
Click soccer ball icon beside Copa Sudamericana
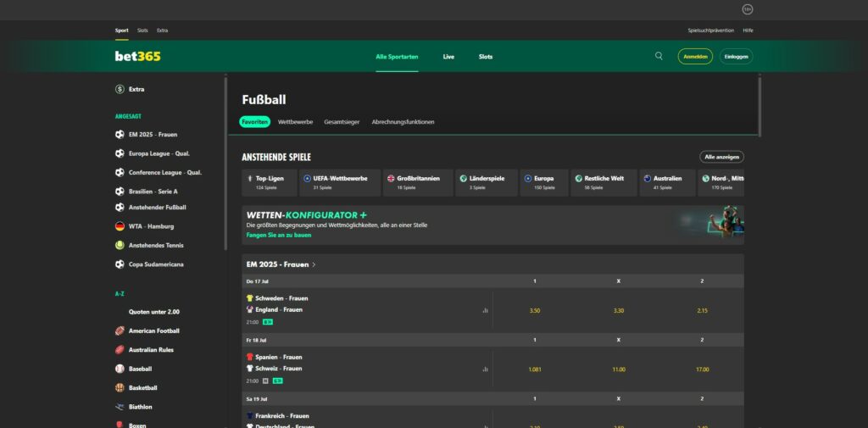tap(120, 264)
